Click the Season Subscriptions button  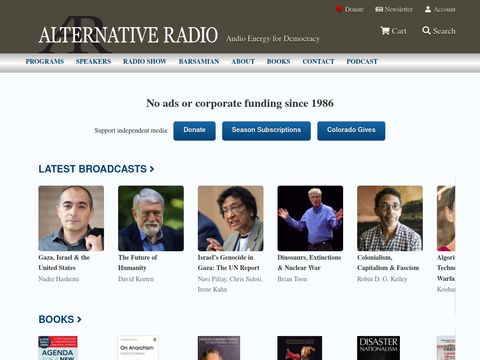tap(266, 131)
